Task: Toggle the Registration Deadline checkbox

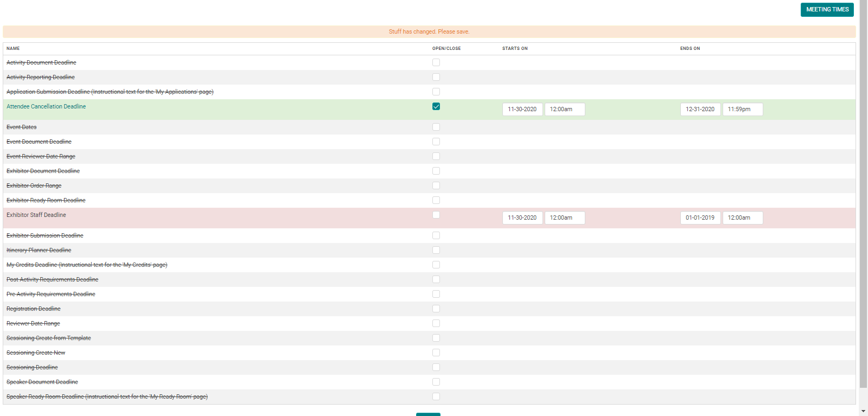Action: (x=436, y=309)
